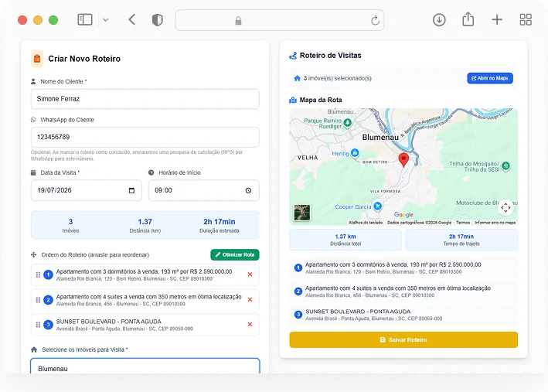Click the 2h 17min Duração estimada value
Image resolution: width=548 pixels, height=392 pixels.
[x=220, y=222]
